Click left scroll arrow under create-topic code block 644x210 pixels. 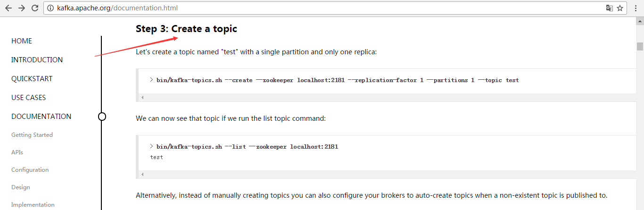142,97
